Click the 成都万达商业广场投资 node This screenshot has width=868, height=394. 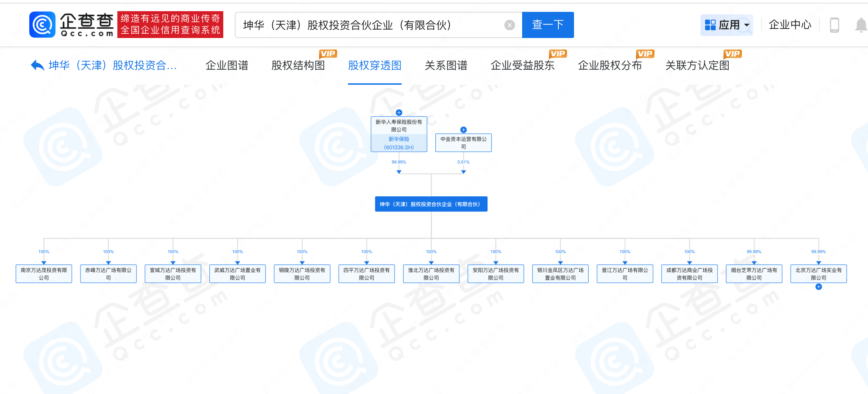pos(689,274)
